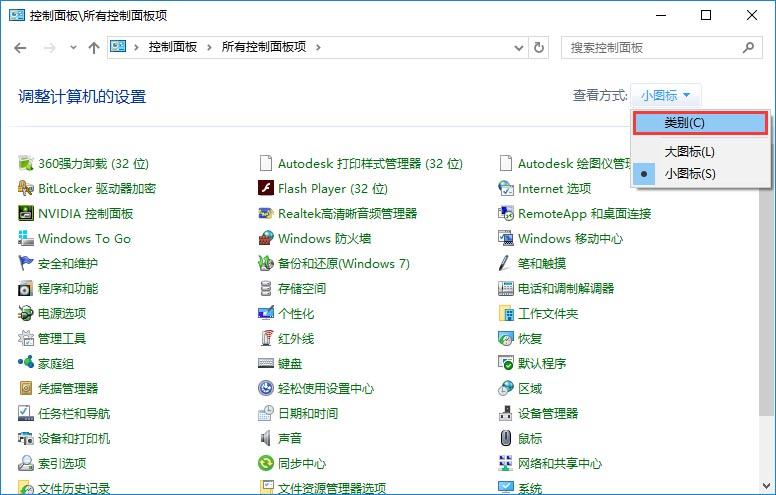Click the 红外线 icon
Viewport: 776px width, 495px height.
(x=266, y=338)
